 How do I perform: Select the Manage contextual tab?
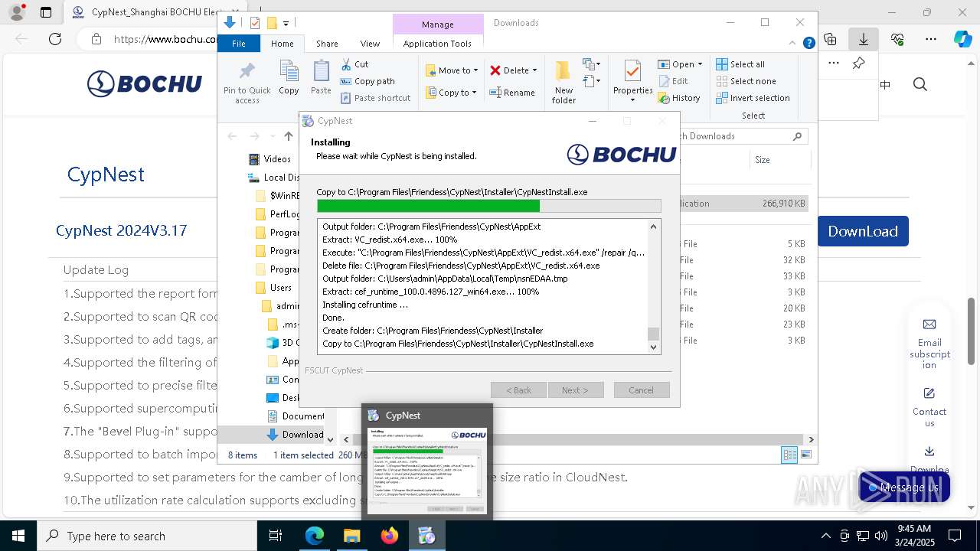click(x=438, y=24)
